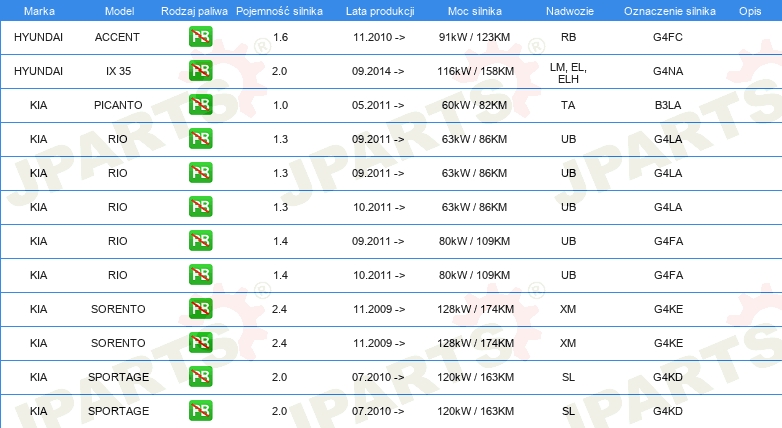Click 80kW / 109KM in the 09.2011 row
This screenshot has height=428, width=782.
click(474, 240)
